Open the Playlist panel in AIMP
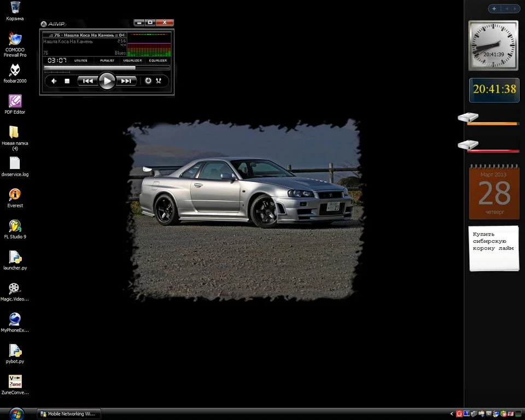The image size is (525, 420). (107, 61)
